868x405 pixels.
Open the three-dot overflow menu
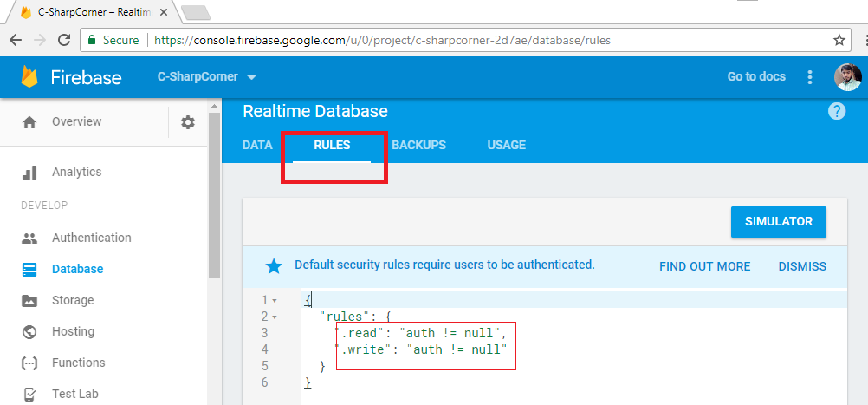coord(810,77)
